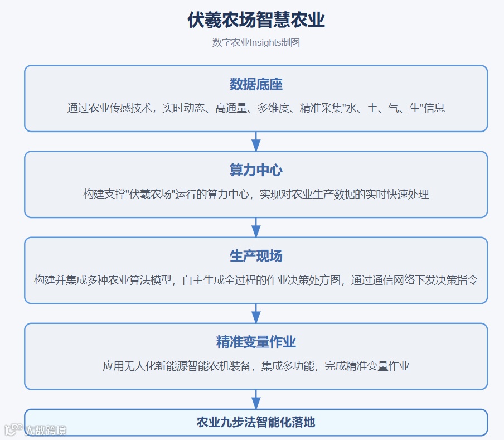Click the 生产现场 heading

[x=256, y=256]
